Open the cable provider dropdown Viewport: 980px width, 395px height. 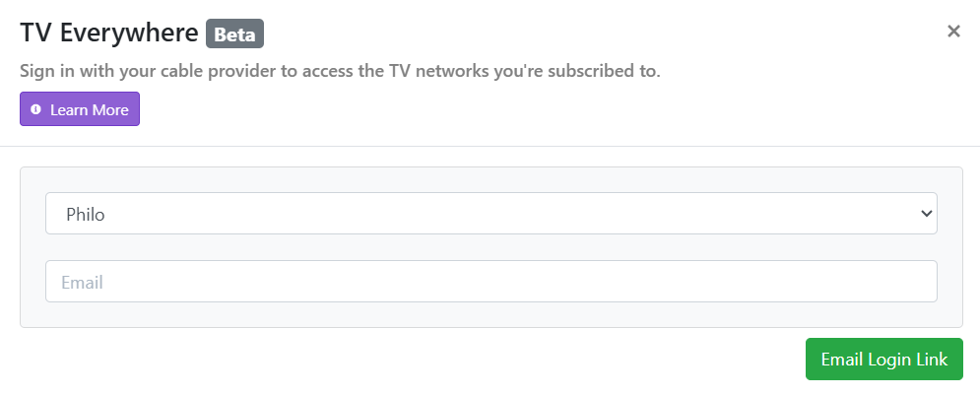click(490, 214)
